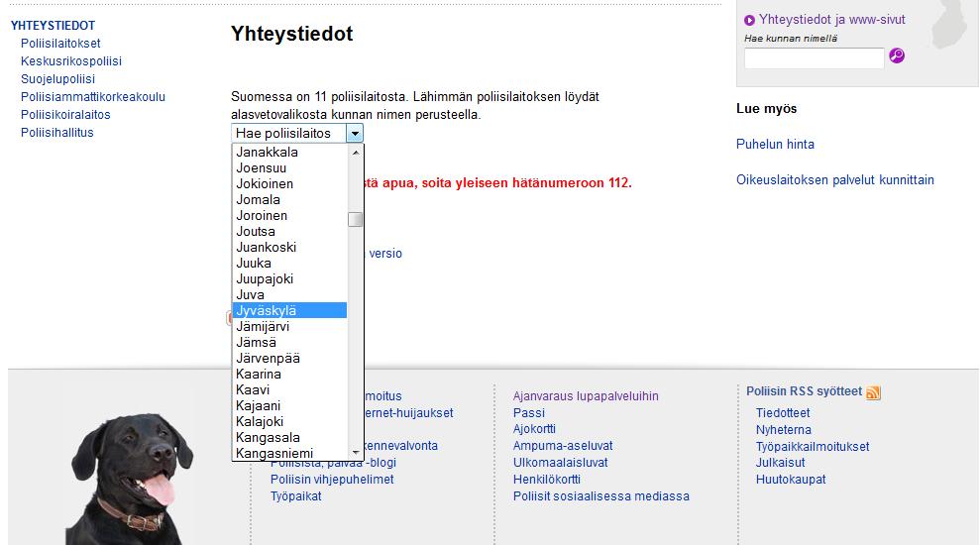This screenshot has width=980, height=545.
Task: Open the Puhelun hinta link
Action: (775, 145)
